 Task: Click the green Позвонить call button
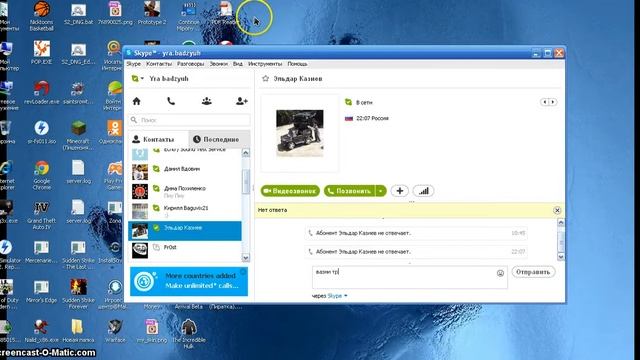pos(350,191)
